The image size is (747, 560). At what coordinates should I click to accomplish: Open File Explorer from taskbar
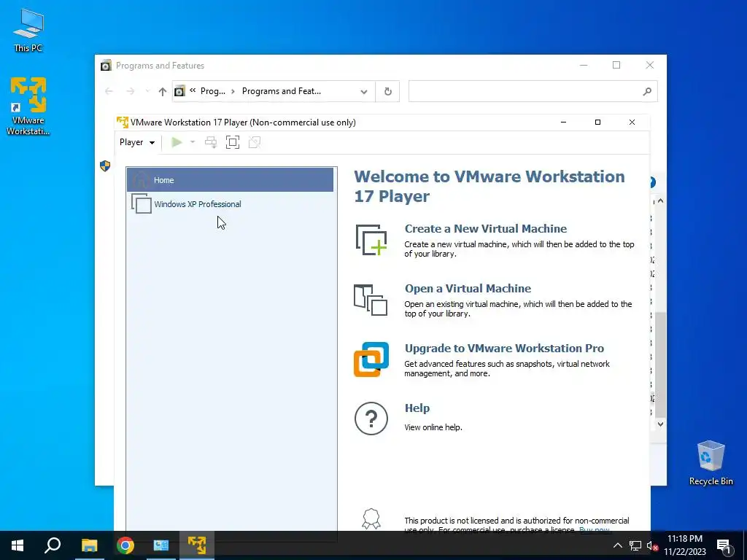pos(89,545)
